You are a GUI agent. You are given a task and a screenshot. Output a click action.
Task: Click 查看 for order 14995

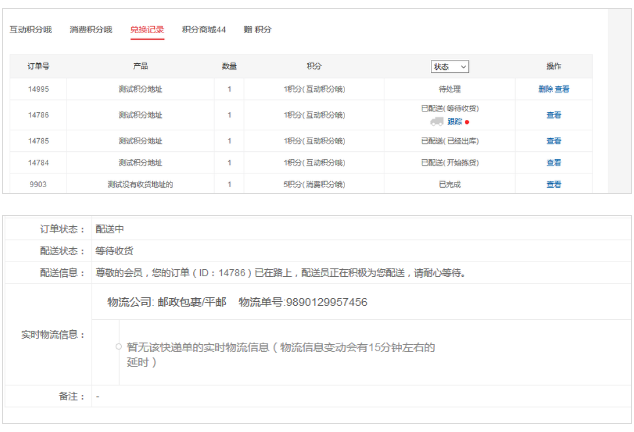[563, 89]
